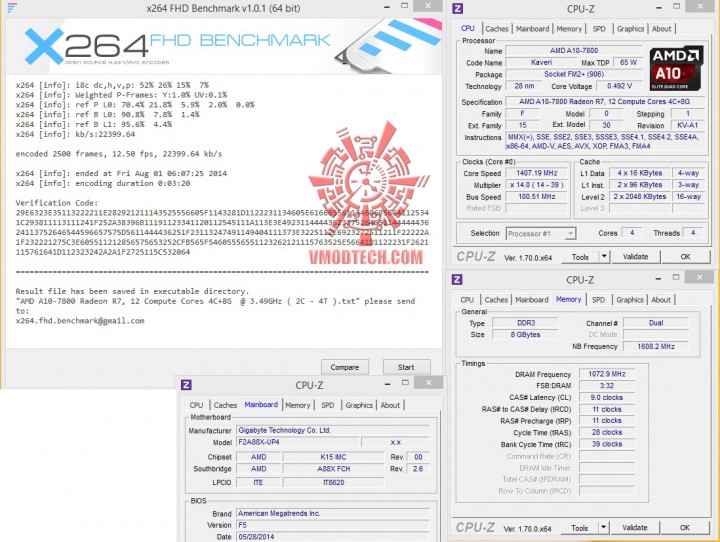The width and height of the screenshot is (720, 542).
Task: Select the CPU tab in the Memory CPU-Z window
Action: pyautogui.click(x=467, y=299)
